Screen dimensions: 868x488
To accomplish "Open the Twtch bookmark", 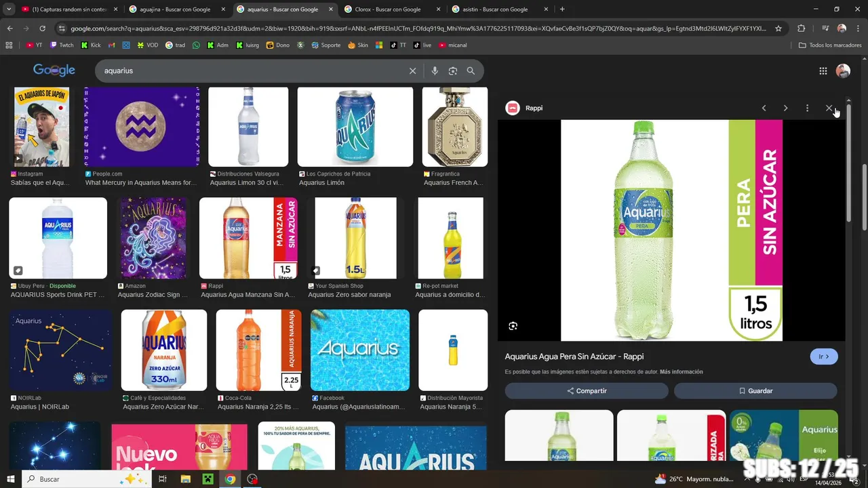I will point(62,45).
